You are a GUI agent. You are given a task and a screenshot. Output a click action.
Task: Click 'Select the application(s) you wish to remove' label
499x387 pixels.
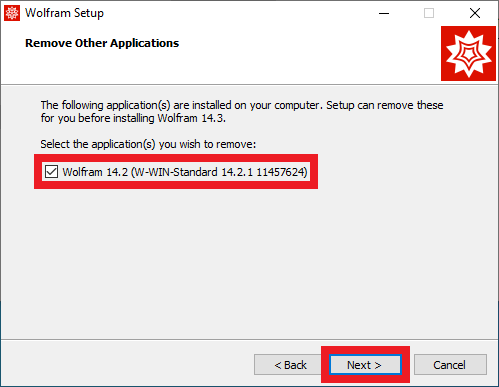point(148,144)
